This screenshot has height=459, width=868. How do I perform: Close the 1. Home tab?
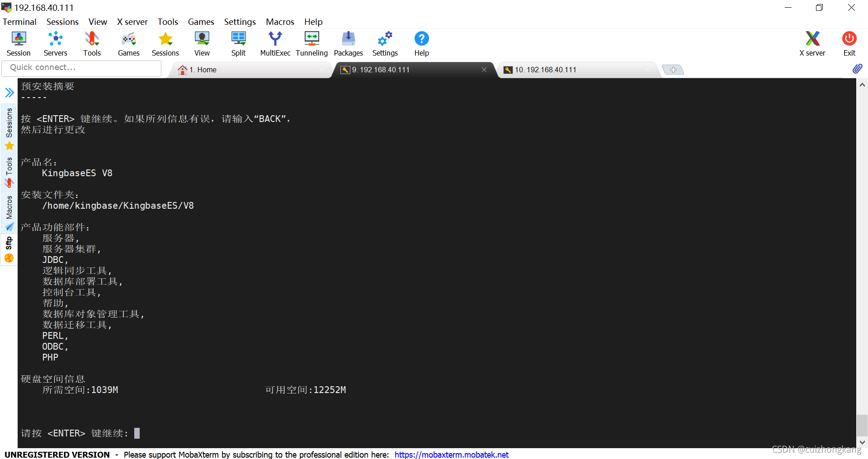pos(321,70)
